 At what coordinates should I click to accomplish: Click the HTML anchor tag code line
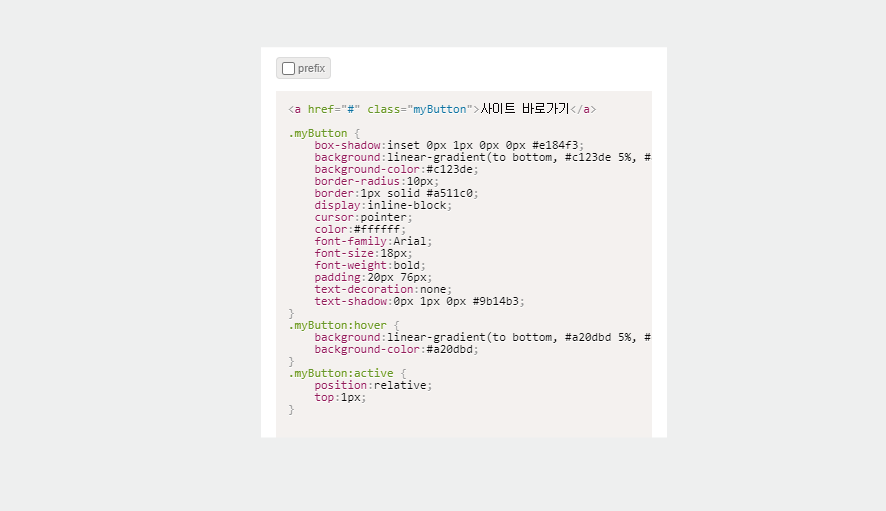coord(442,109)
